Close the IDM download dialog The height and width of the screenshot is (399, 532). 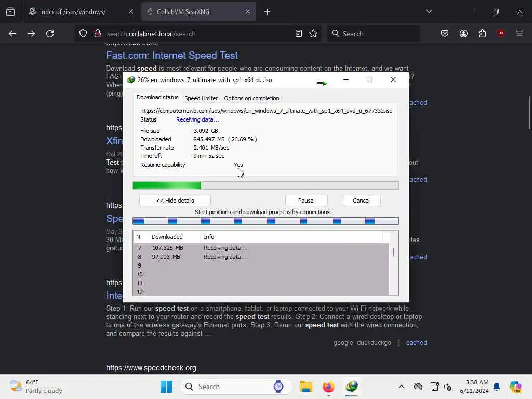[393, 79]
